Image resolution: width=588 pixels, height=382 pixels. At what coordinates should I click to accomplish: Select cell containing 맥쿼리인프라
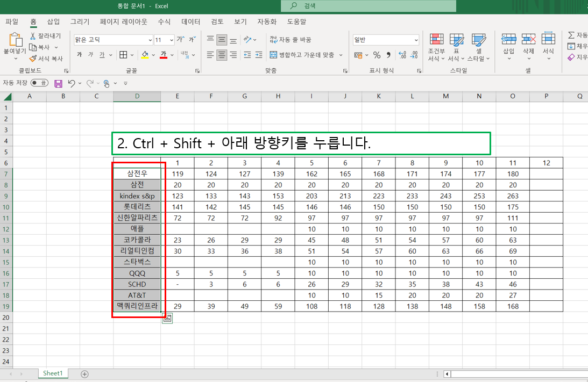point(137,306)
